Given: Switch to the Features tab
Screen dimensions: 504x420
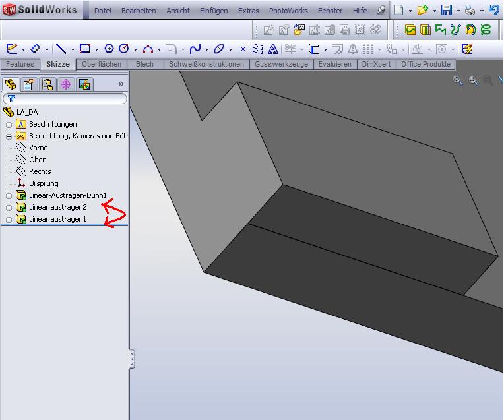Looking at the screenshot, I should point(20,64).
